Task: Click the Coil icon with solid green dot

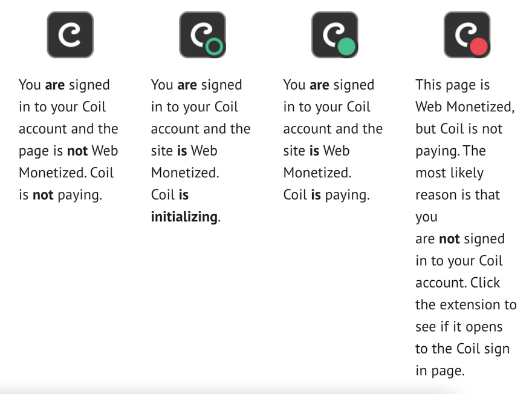Action: pyautogui.click(x=334, y=35)
